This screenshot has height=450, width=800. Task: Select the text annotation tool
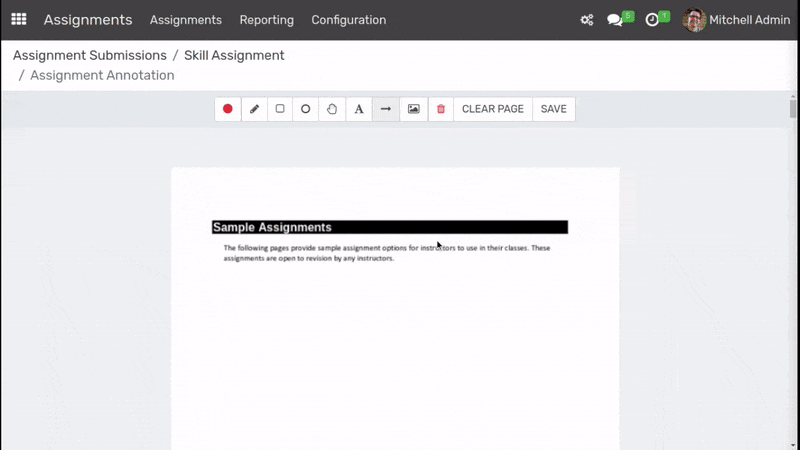pyautogui.click(x=359, y=109)
